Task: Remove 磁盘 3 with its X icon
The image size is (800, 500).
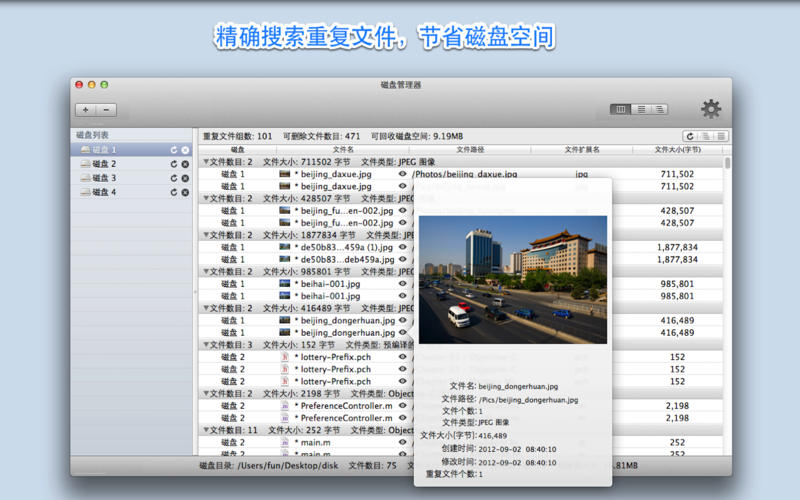Action: click(x=185, y=178)
